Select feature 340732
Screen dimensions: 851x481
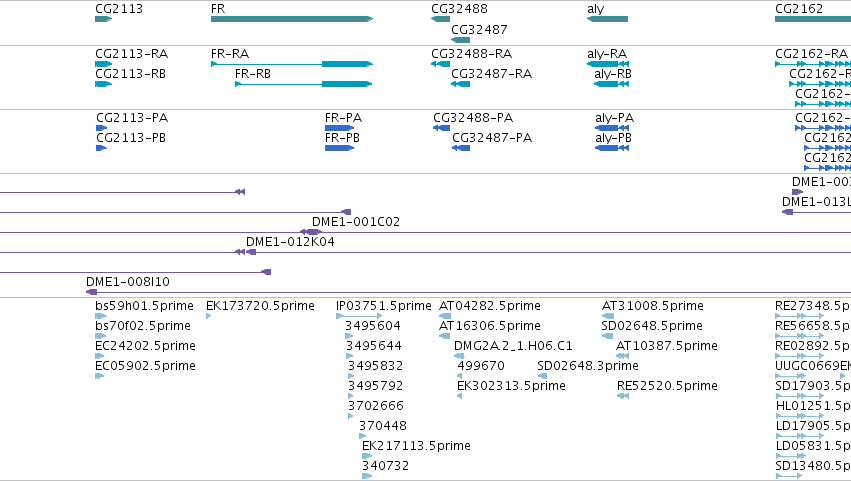pyautogui.click(x=367, y=477)
